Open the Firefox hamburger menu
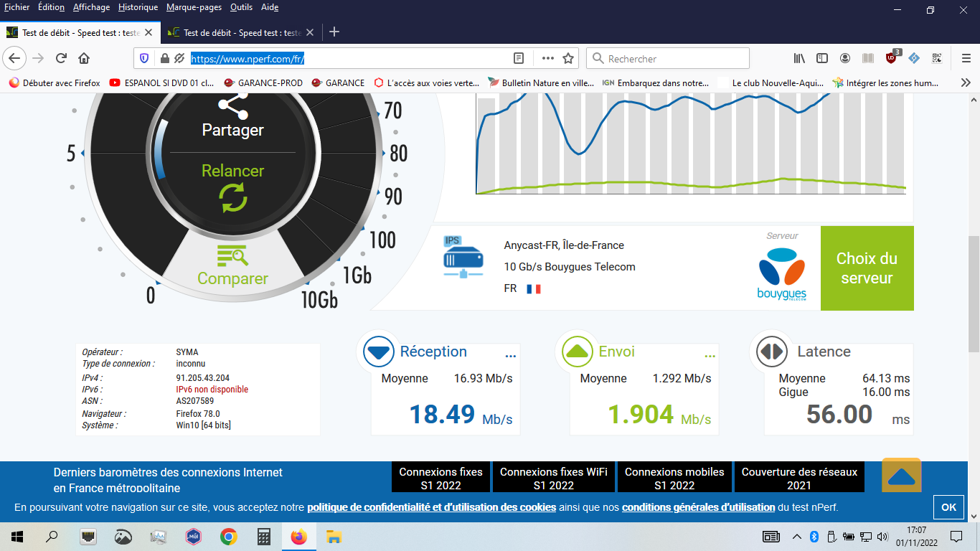 [966, 58]
